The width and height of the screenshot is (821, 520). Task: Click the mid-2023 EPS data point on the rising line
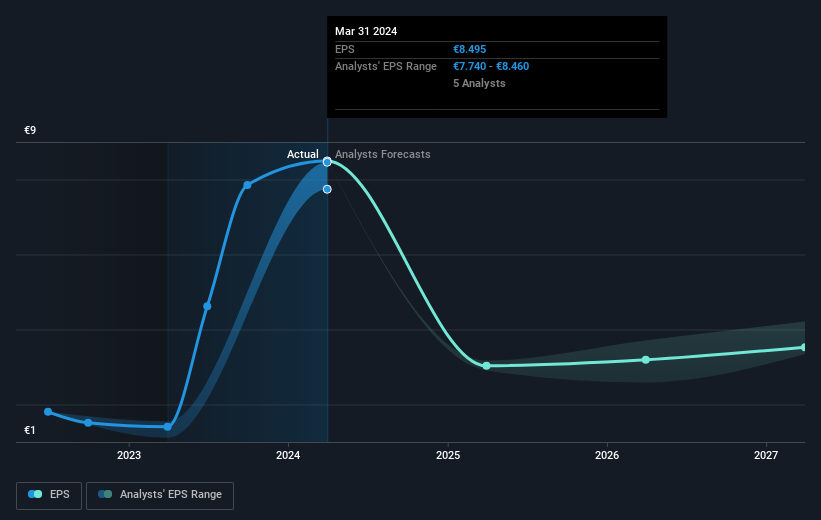(x=207, y=306)
